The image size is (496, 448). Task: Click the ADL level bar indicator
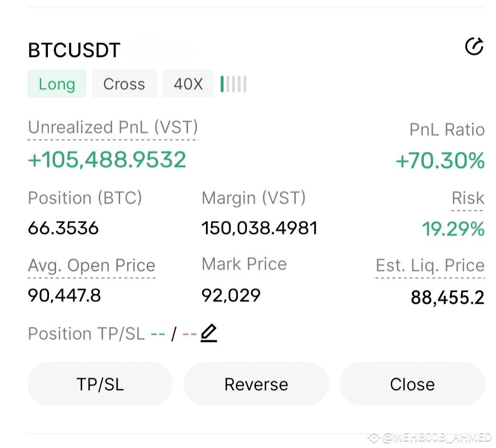point(234,84)
